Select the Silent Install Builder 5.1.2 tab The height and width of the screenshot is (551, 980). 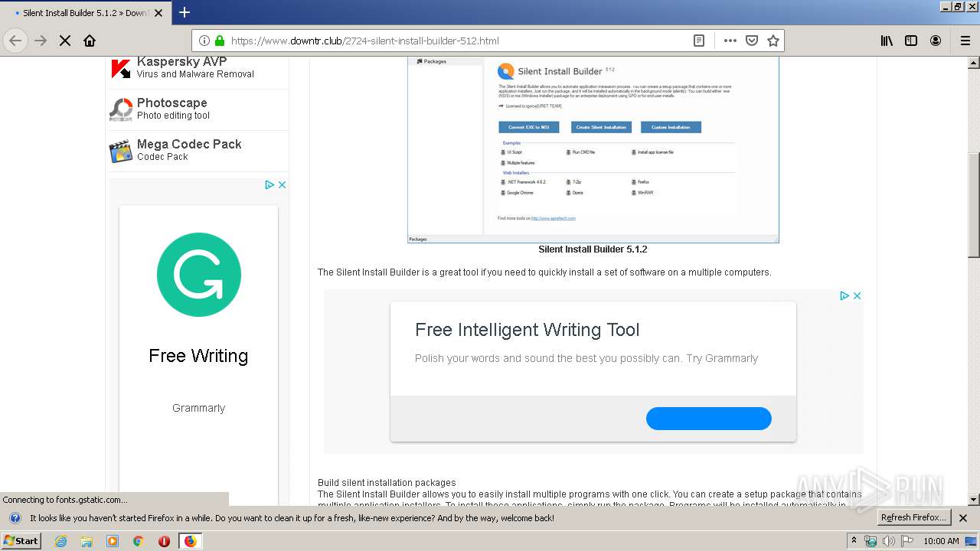pos(85,13)
